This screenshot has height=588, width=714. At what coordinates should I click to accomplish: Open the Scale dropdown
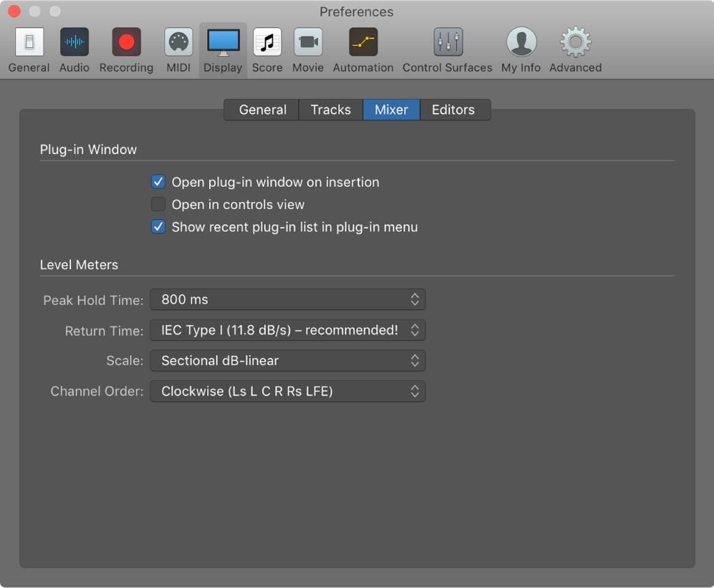click(287, 360)
